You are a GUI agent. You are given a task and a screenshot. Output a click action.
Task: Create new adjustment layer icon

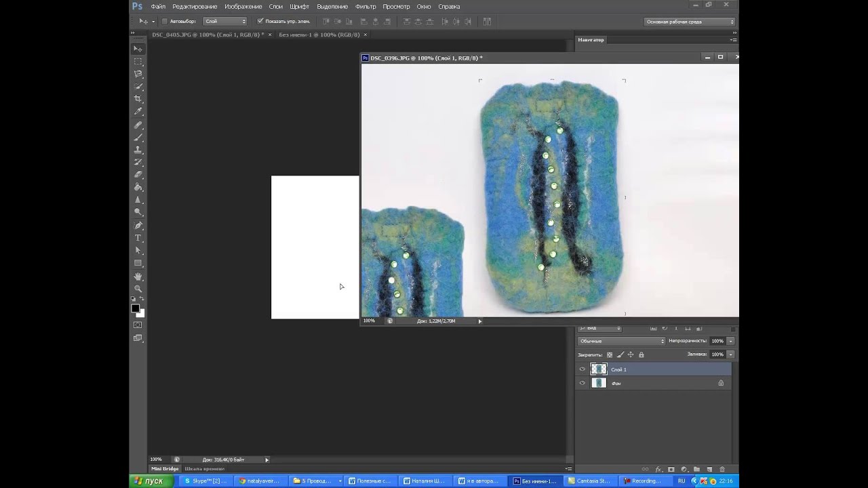(x=684, y=469)
